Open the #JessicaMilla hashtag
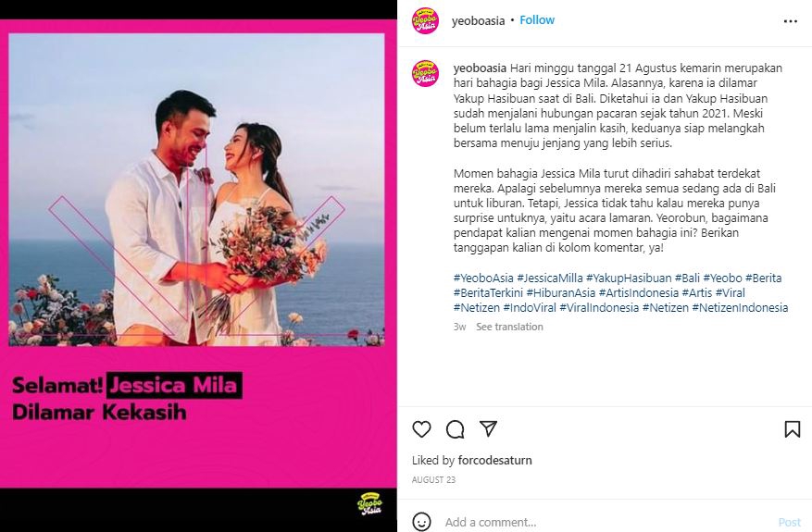Image resolution: width=812 pixels, height=532 pixels. pyautogui.click(x=549, y=278)
